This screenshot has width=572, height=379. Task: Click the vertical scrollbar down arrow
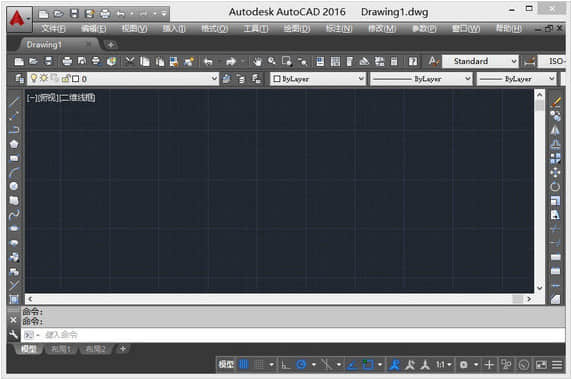540,288
